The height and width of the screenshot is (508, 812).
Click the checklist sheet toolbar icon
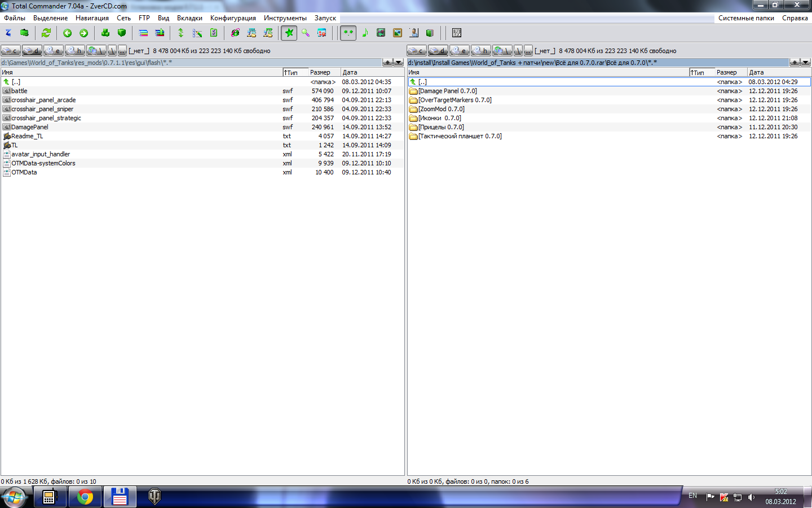coord(214,33)
